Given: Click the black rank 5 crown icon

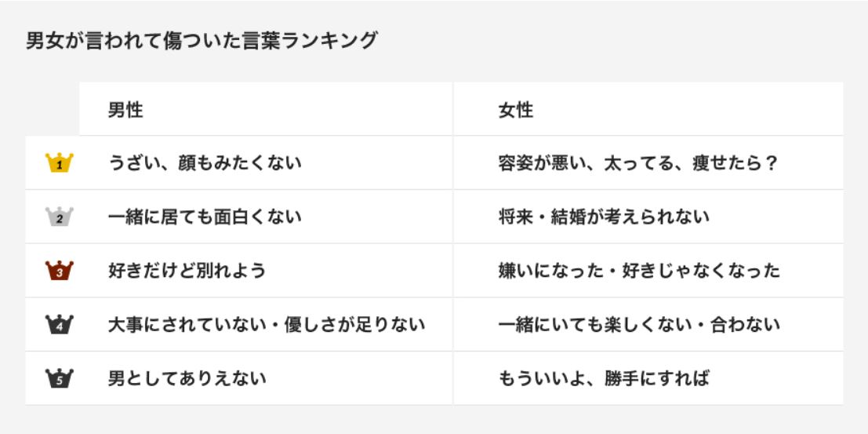Looking at the screenshot, I should 60,379.
